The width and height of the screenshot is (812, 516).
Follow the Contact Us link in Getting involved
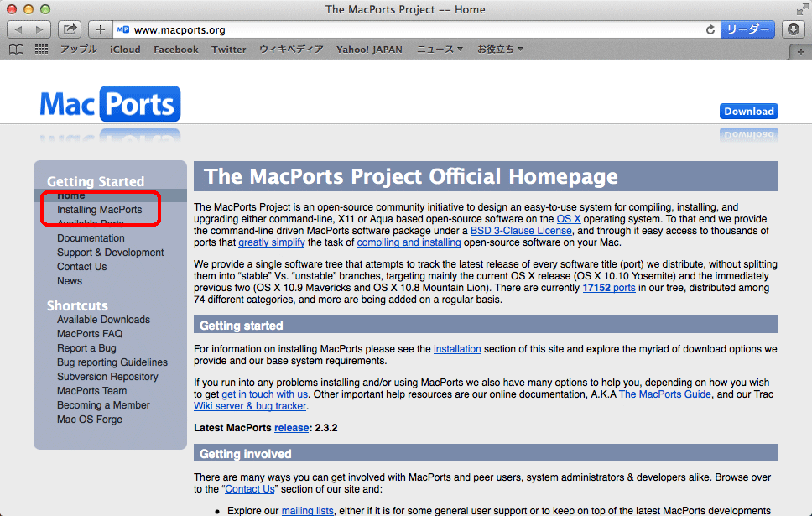point(250,490)
